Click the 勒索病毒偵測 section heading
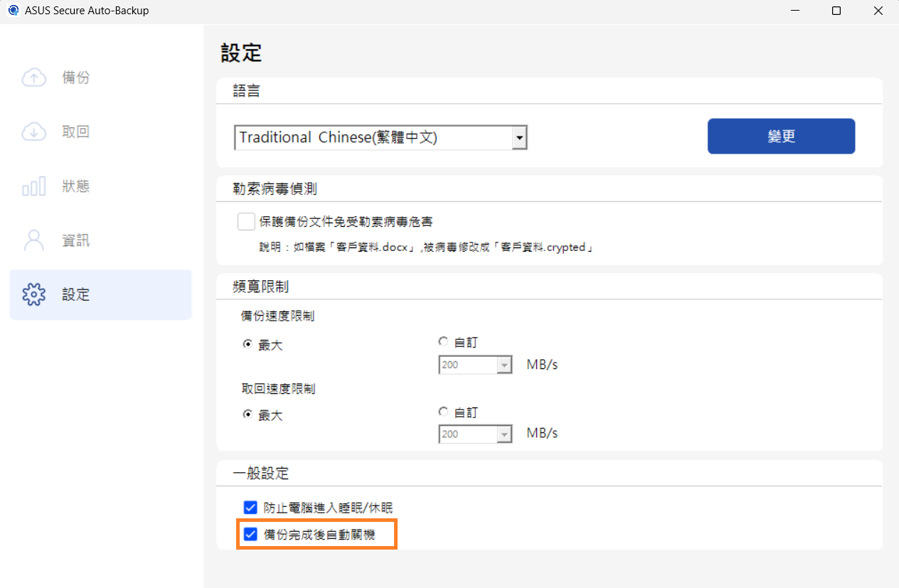Screen dimensions: 899x588 click(275, 189)
